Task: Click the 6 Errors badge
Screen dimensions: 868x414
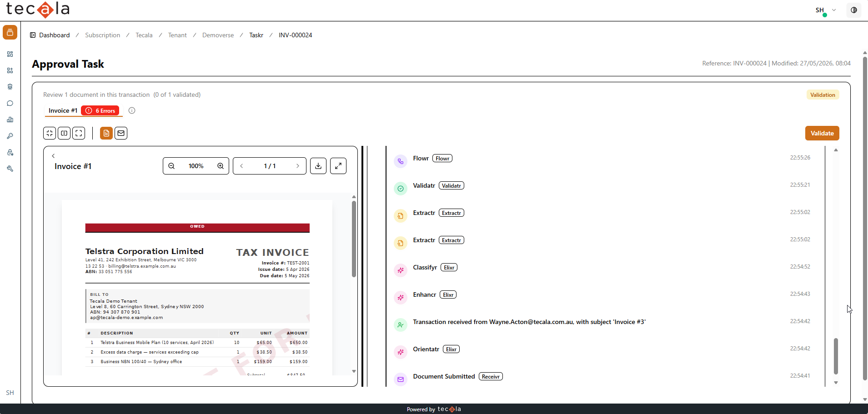Action: pyautogui.click(x=100, y=110)
